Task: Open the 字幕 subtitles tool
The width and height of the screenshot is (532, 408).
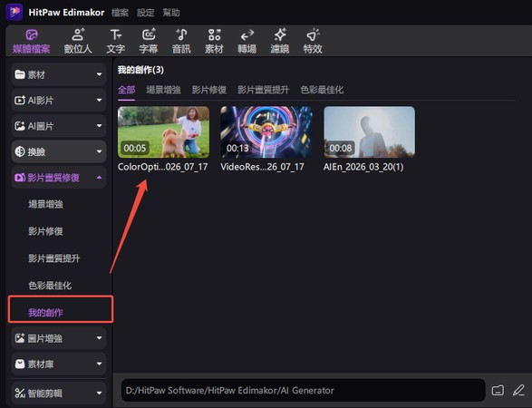Action: click(149, 42)
